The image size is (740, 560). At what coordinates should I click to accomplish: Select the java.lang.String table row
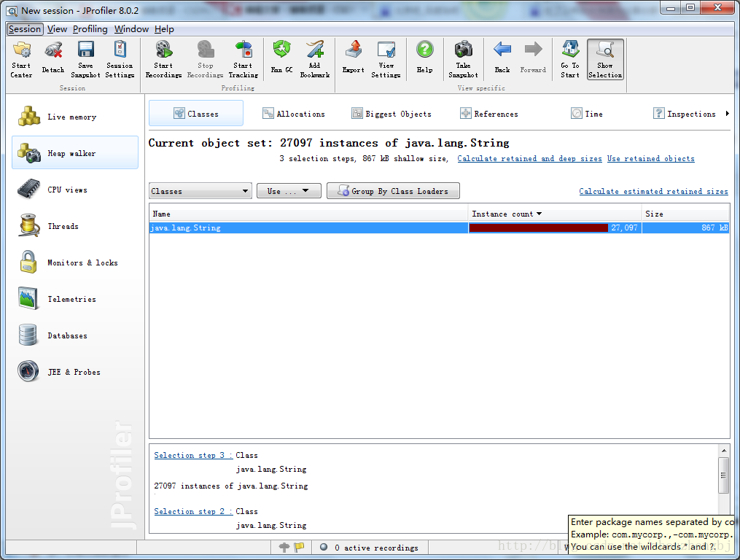(x=440, y=227)
